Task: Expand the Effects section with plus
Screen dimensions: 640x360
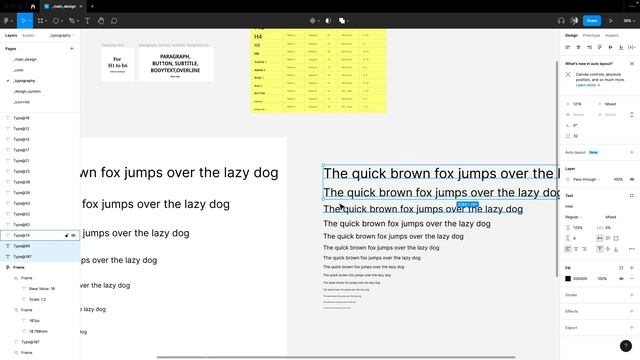Action: pyautogui.click(x=632, y=311)
